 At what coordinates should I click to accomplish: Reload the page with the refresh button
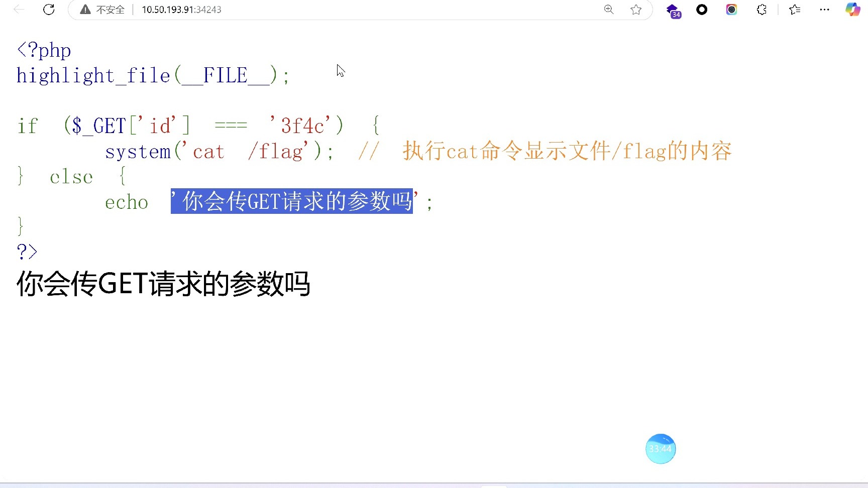(x=49, y=10)
